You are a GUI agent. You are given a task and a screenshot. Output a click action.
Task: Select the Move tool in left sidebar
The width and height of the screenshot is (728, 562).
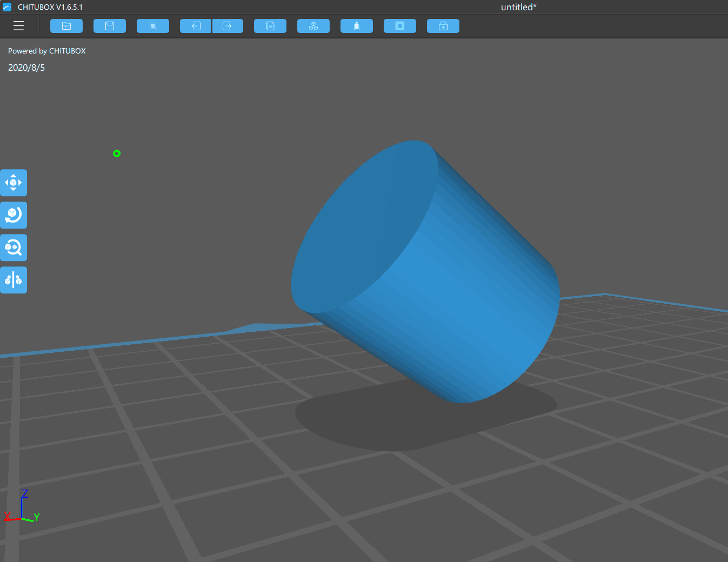[x=14, y=183]
